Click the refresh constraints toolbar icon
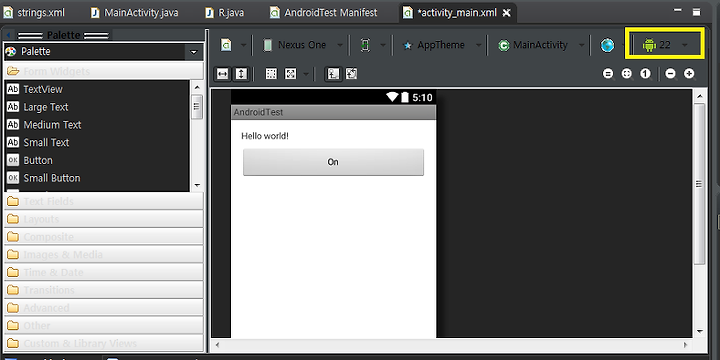 [352, 74]
